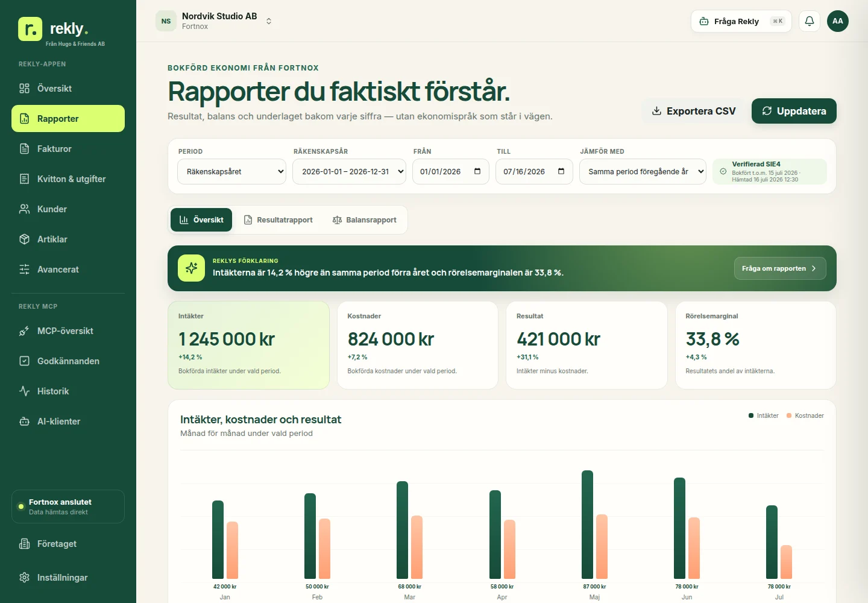This screenshot has height=603, width=868.
Task: Click Fråga om rapporten button
Action: [x=780, y=268]
